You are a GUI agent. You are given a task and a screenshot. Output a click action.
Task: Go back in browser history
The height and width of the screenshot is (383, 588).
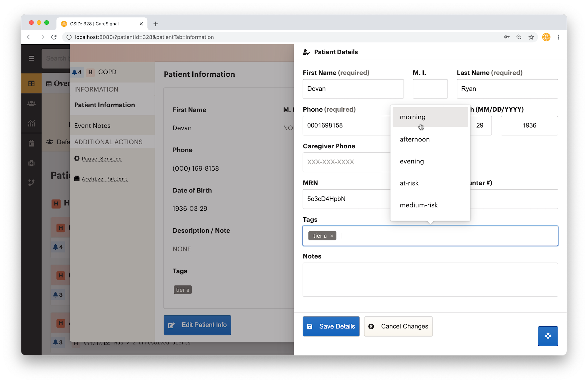point(29,37)
